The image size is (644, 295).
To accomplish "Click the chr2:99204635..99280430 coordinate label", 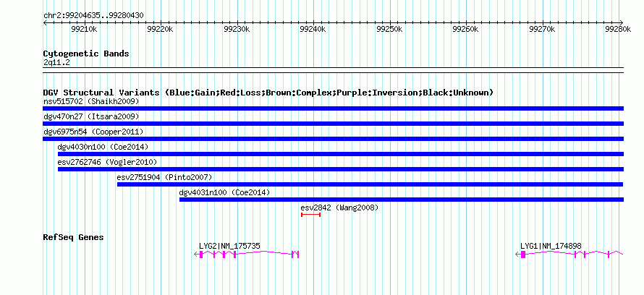I will (93, 16).
